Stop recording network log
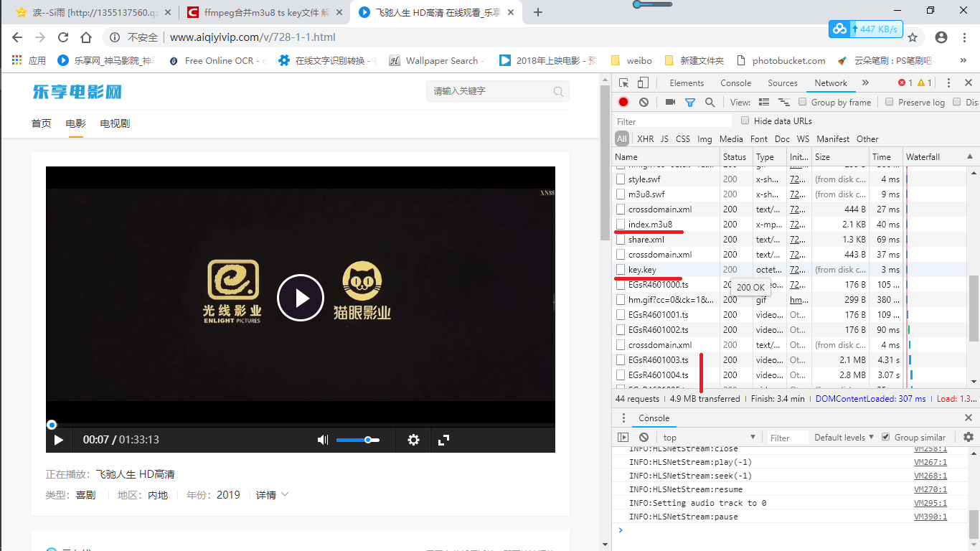 coord(623,103)
